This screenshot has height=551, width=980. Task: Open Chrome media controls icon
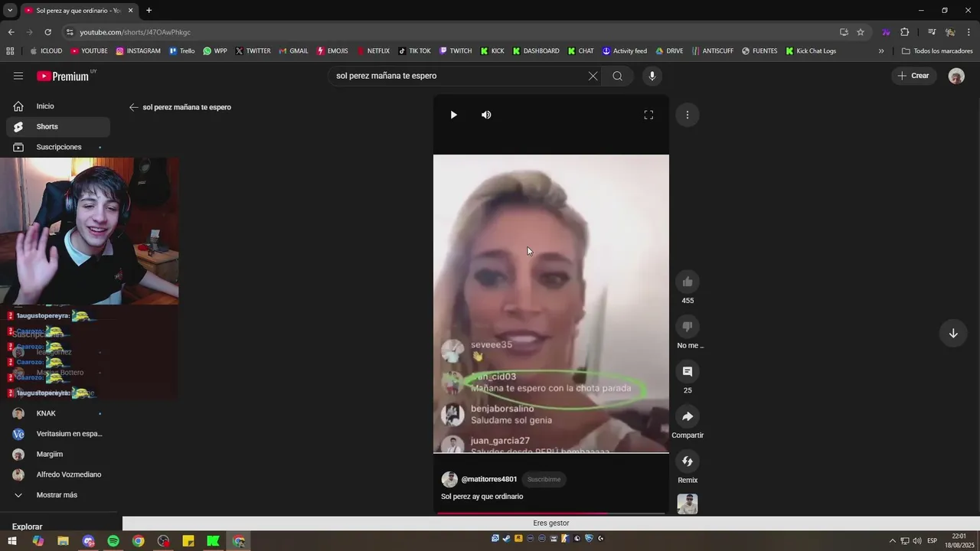pyautogui.click(x=932, y=32)
